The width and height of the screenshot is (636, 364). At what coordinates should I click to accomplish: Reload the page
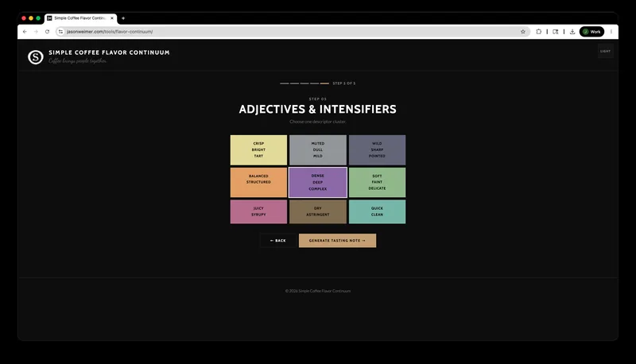[47, 32]
